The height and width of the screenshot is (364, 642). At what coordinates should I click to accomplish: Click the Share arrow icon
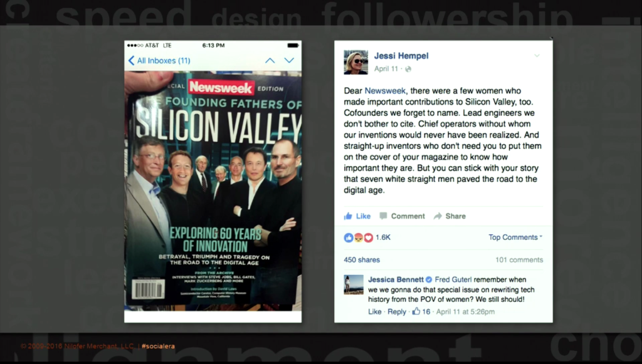pyautogui.click(x=438, y=216)
